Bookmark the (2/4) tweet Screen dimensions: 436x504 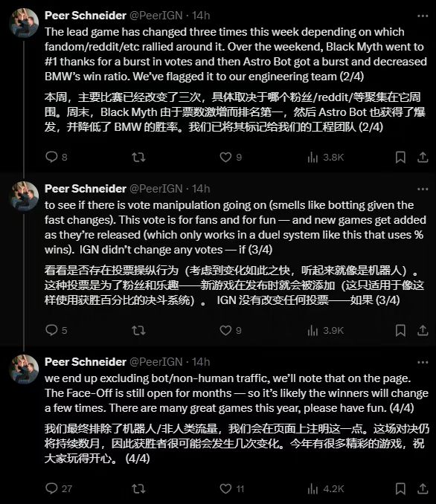click(x=400, y=157)
